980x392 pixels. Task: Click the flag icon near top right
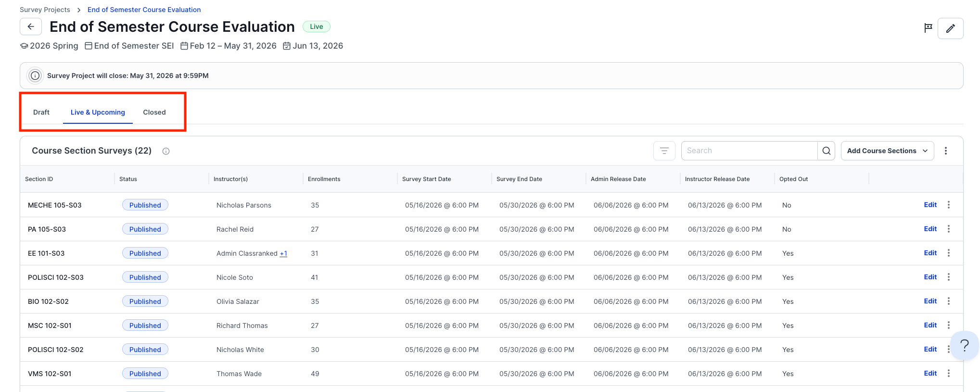928,28
